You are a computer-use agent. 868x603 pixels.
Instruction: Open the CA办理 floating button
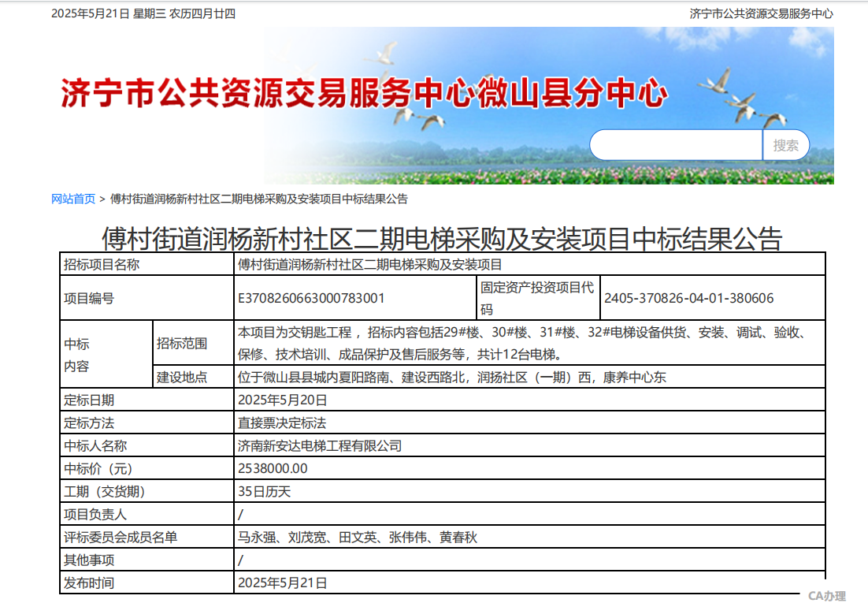[826, 596]
